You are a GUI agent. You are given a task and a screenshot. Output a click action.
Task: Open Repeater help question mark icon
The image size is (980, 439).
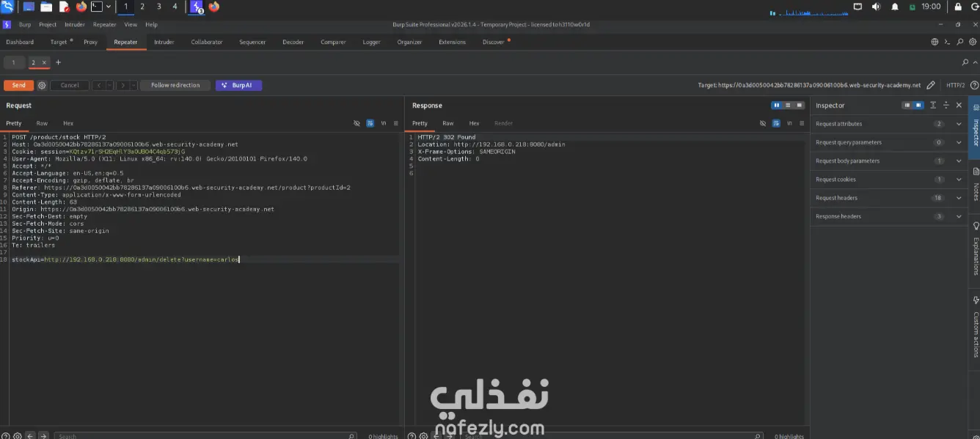pos(974,85)
